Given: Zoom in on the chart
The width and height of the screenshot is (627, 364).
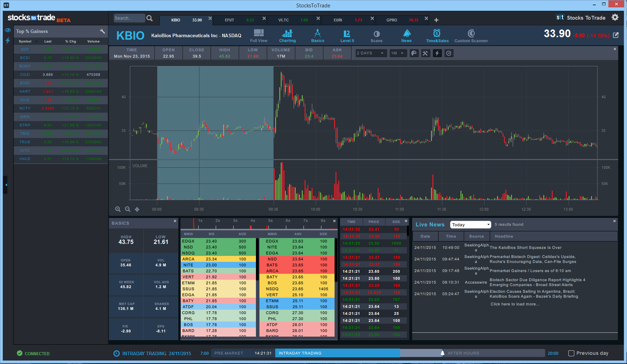Looking at the screenshot, I should tap(118, 209).
